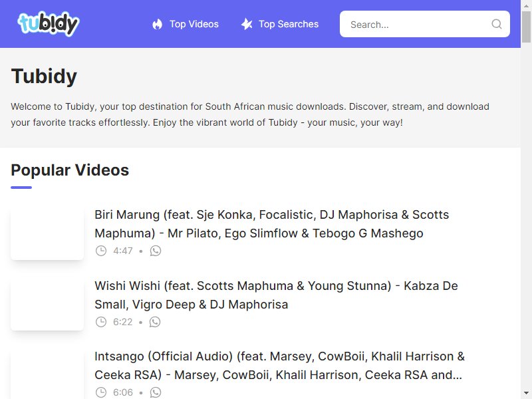The height and width of the screenshot is (399, 532).
Task: Click the star icon beside Top Searches
Action: [247, 24]
